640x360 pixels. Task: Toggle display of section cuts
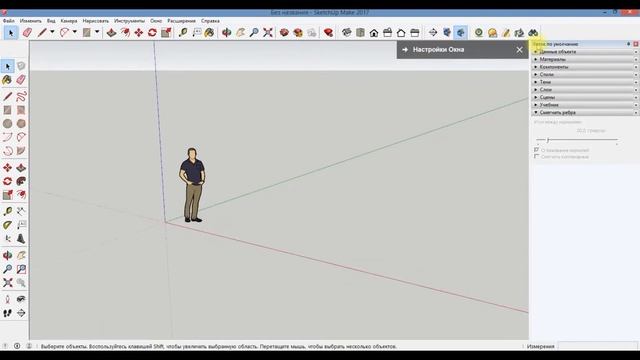click(461, 32)
